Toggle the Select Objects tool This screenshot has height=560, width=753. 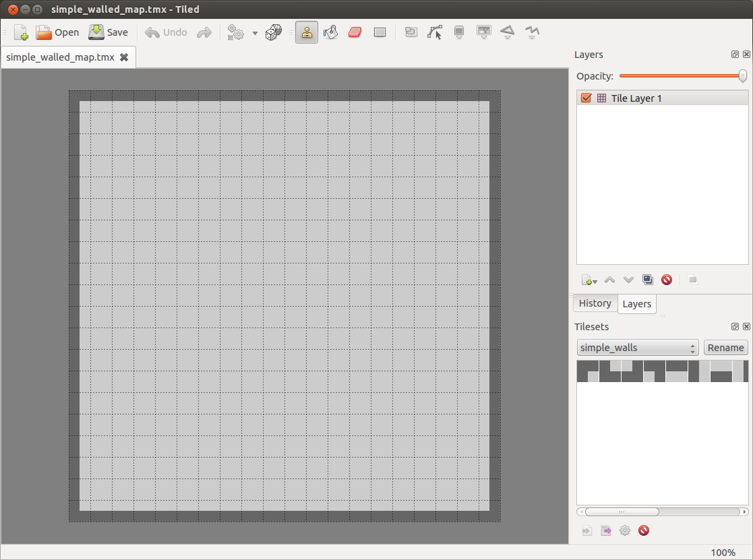(435, 32)
